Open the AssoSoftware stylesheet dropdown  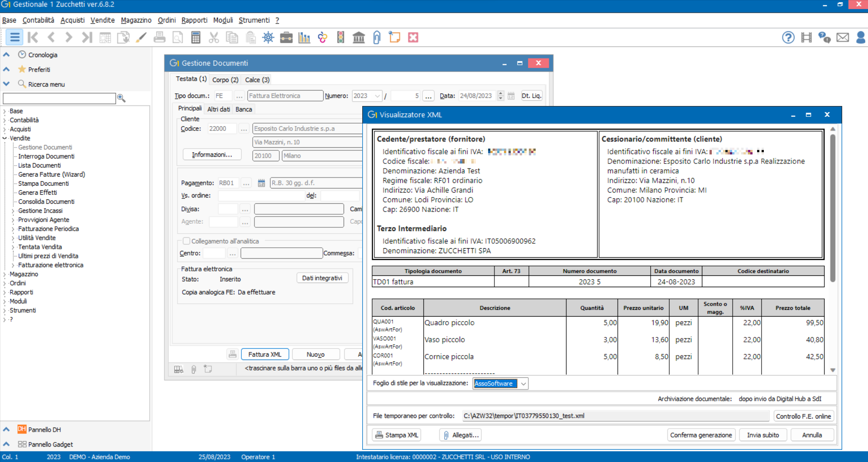523,383
